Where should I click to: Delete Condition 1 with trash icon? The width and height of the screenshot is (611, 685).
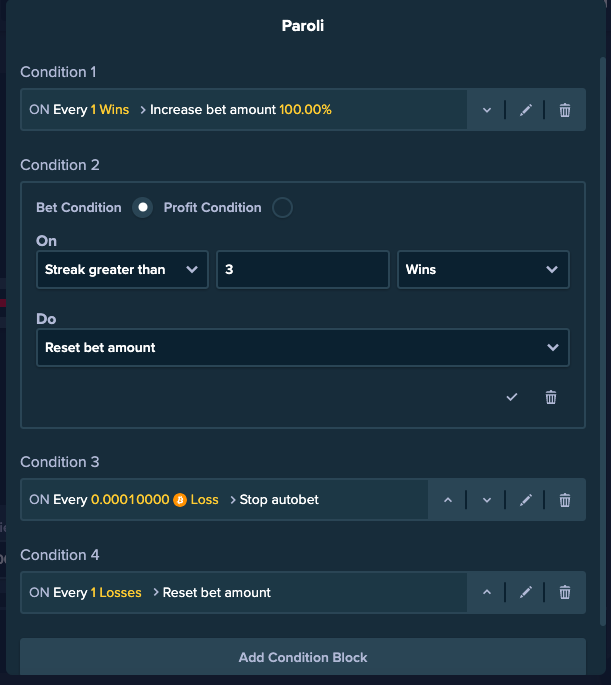(x=565, y=110)
